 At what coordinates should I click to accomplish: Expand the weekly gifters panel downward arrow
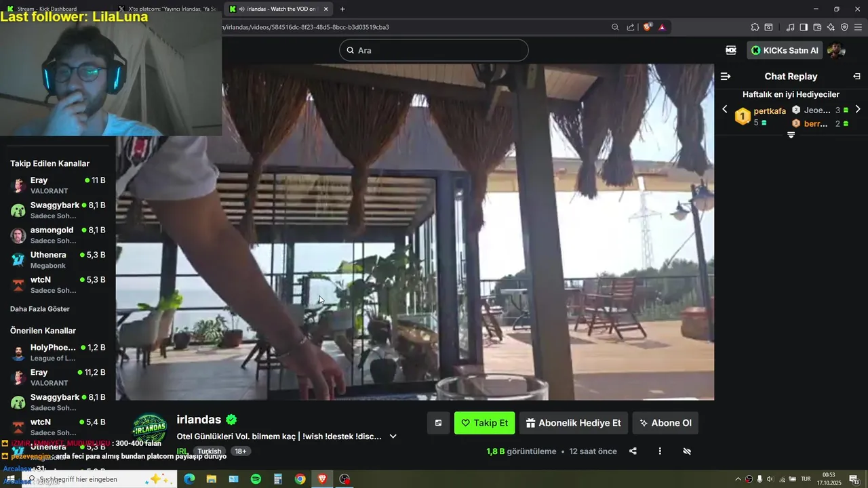point(791,135)
